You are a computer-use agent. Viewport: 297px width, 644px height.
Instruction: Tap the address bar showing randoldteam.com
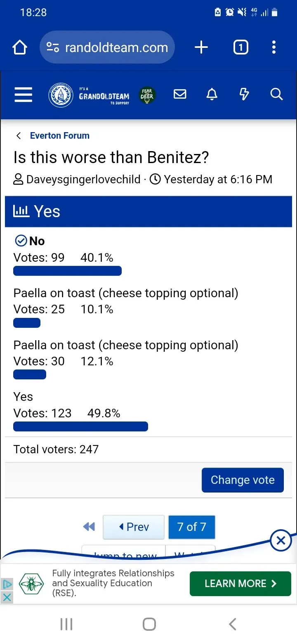[x=107, y=47]
